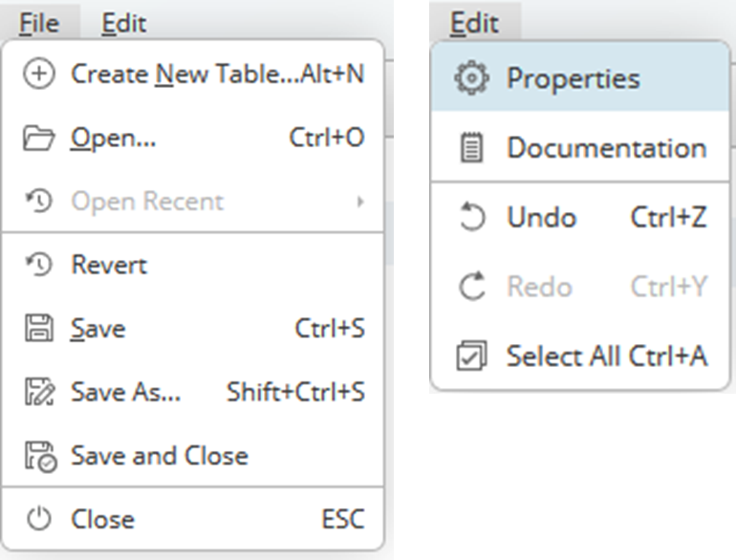Click the Save floppy disk icon
This screenshot has height=560, width=736.
pos(39,328)
